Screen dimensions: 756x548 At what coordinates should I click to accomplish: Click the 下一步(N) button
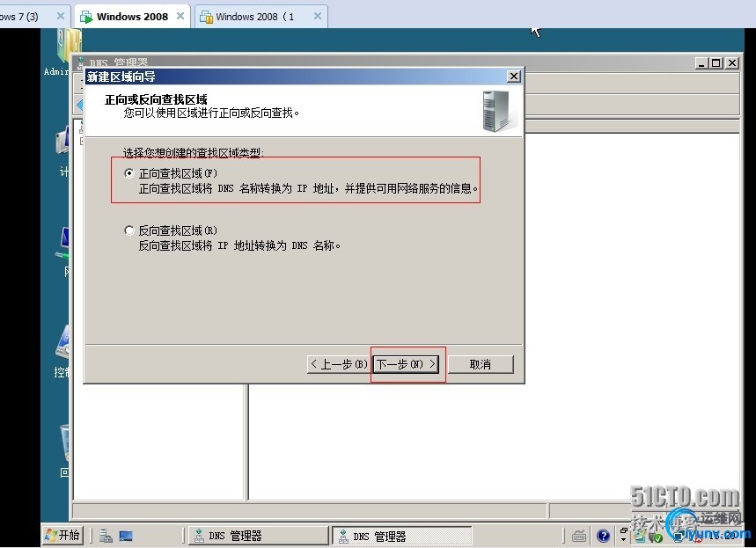(406, 364)
